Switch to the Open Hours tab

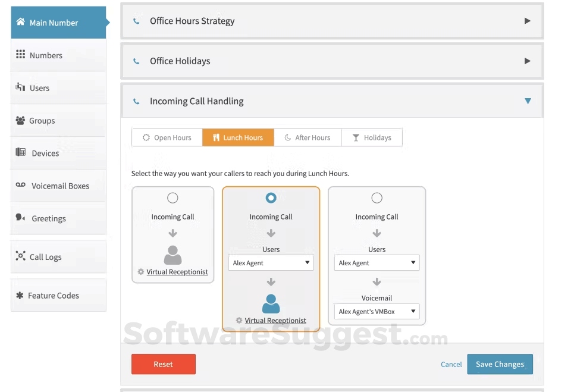coord(167,138)
